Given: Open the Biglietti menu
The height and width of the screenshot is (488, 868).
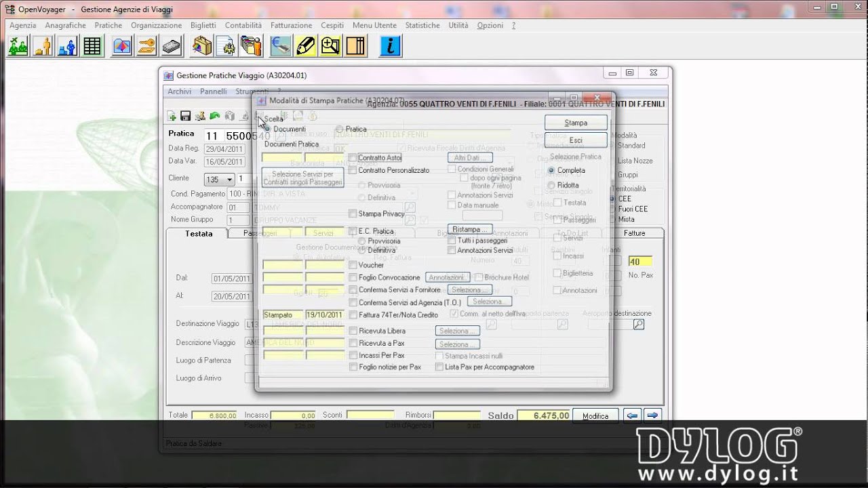Looking at the screenshot, I should (x=203, y=25).
